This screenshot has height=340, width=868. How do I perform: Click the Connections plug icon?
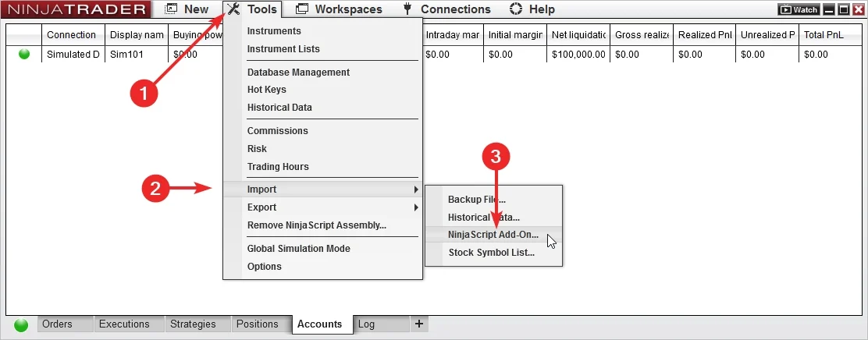pos(407,9)
